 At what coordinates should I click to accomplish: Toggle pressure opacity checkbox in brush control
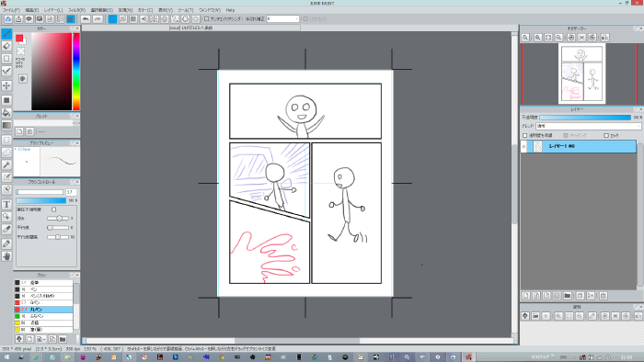pyautogui.click(x=53, y=209)
